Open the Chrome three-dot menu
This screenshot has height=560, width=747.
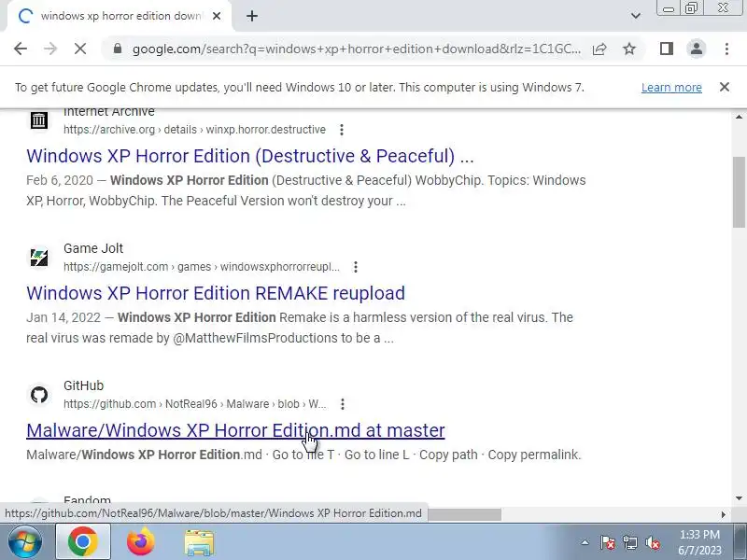726,49
